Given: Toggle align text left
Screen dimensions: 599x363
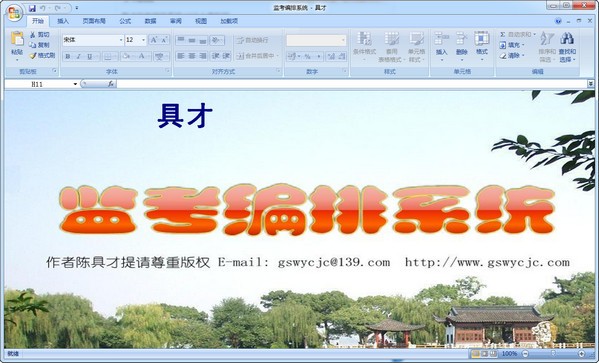Looking at the screenshot, I should [181, 57].
